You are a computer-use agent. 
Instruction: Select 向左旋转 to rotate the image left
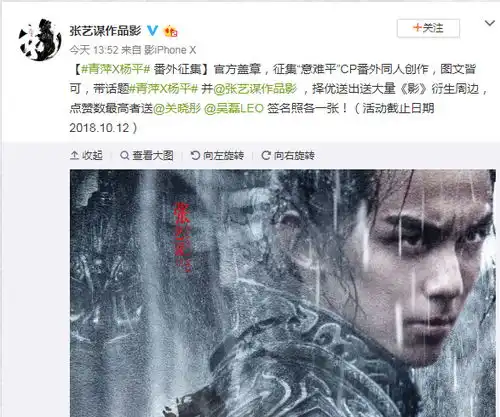(223, 155)
